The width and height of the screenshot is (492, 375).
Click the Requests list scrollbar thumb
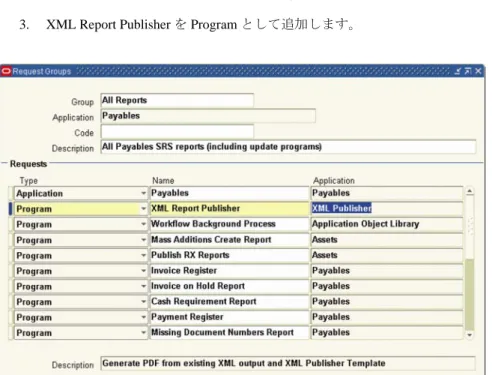point(469,295)
